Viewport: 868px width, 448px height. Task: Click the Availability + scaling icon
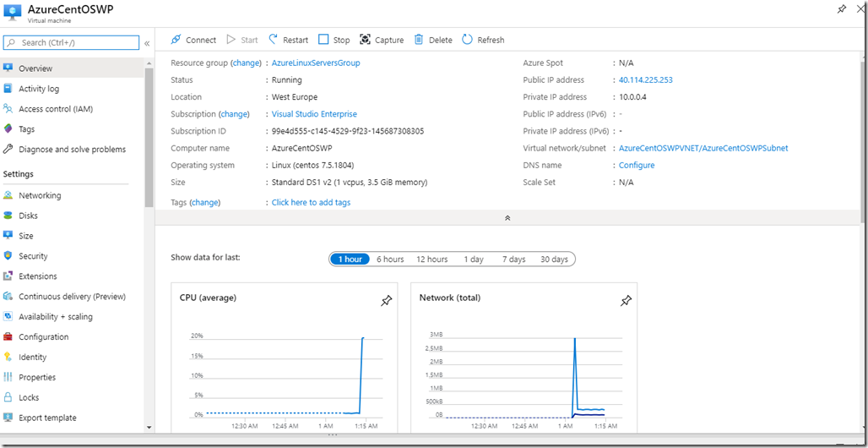(8, 317)
